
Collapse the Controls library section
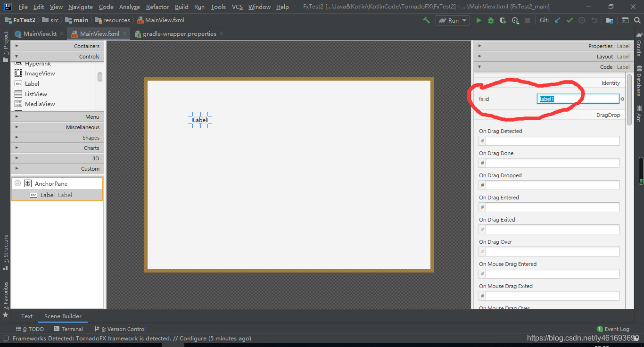coord(57,56)
